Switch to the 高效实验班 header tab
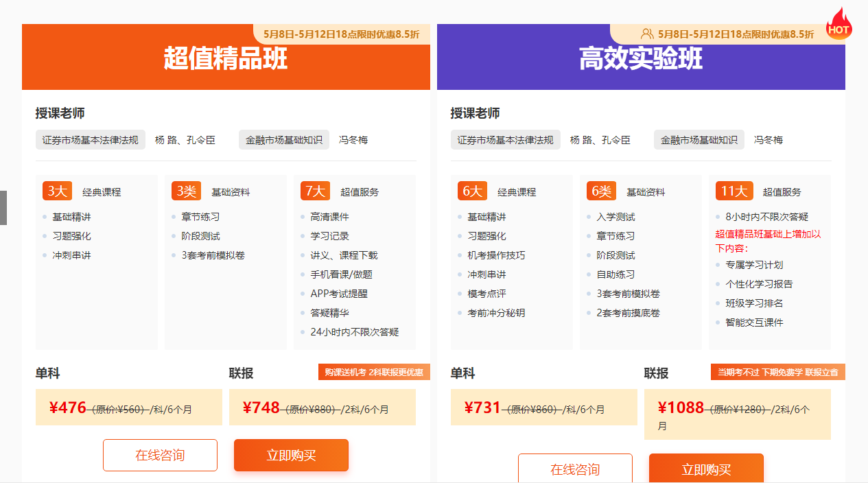This screenshot has width=868, height=483. [640, 57]
